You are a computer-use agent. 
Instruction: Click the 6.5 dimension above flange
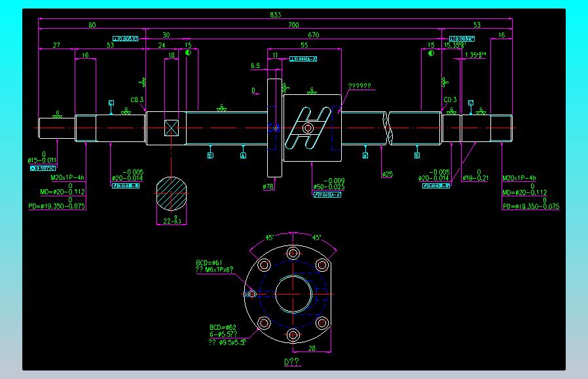[255, 65]
